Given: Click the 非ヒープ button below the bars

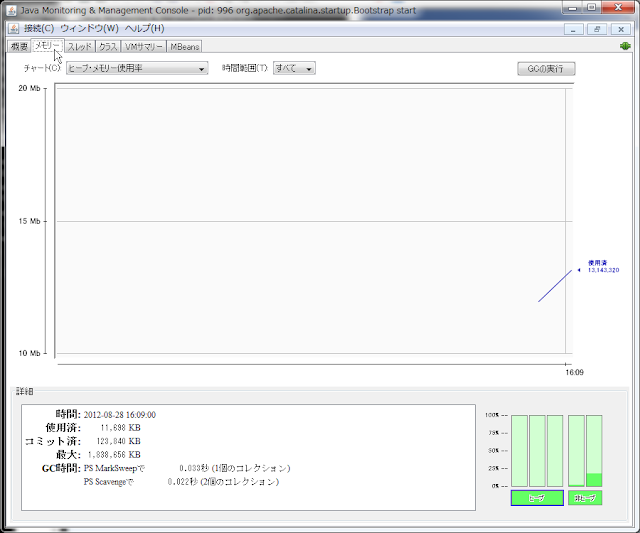Looking at the screenshot, I should (x=585, y=498).
